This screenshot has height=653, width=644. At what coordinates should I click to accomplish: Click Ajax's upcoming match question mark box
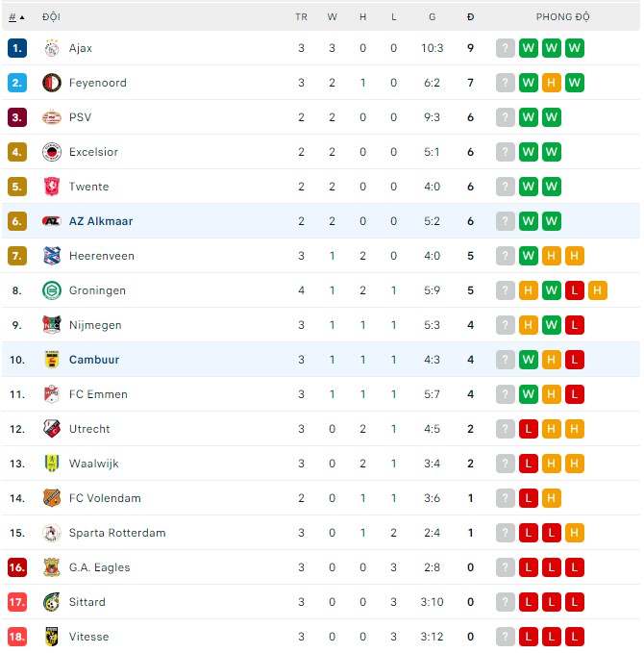(506, 48)
